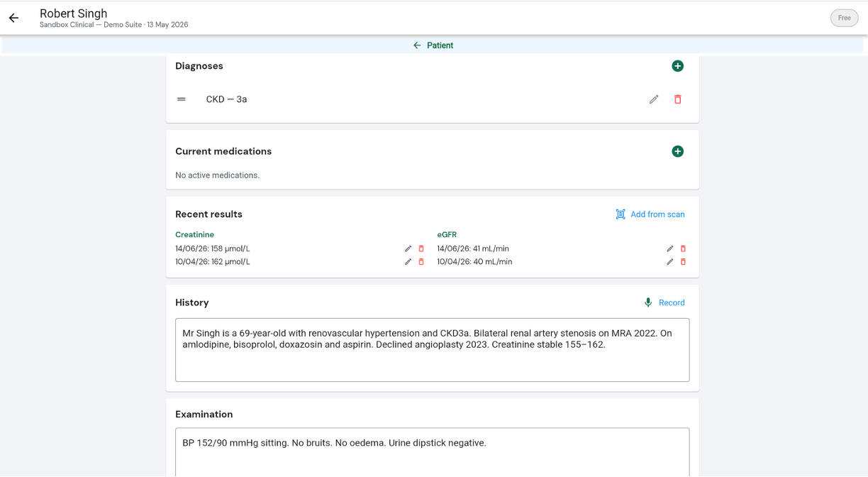Start Record dictation for History

pyautogui.click(x=664, y=302)
